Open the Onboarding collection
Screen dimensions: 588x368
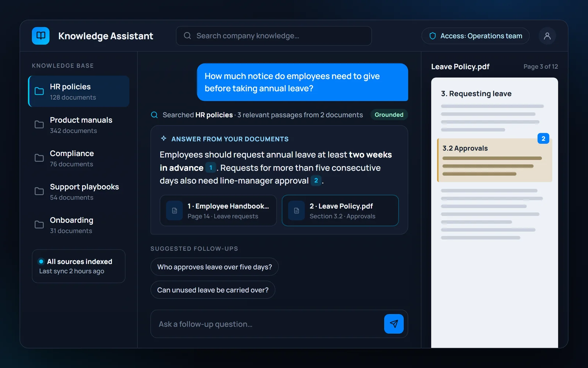tap(79, 225)
